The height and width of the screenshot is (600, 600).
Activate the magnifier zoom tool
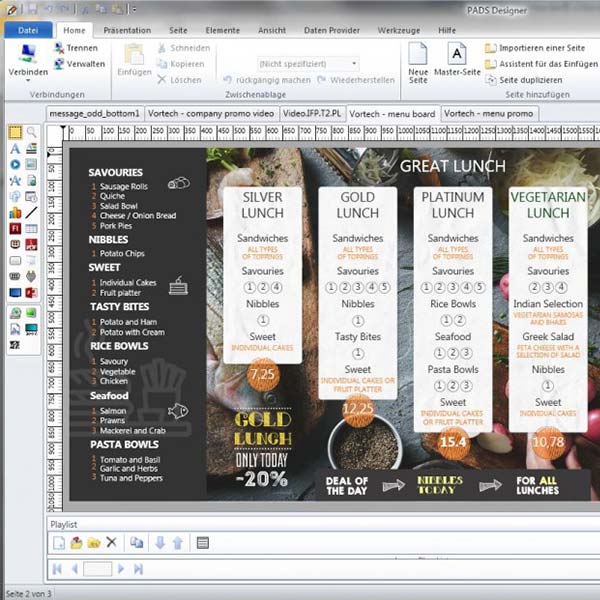31,132
